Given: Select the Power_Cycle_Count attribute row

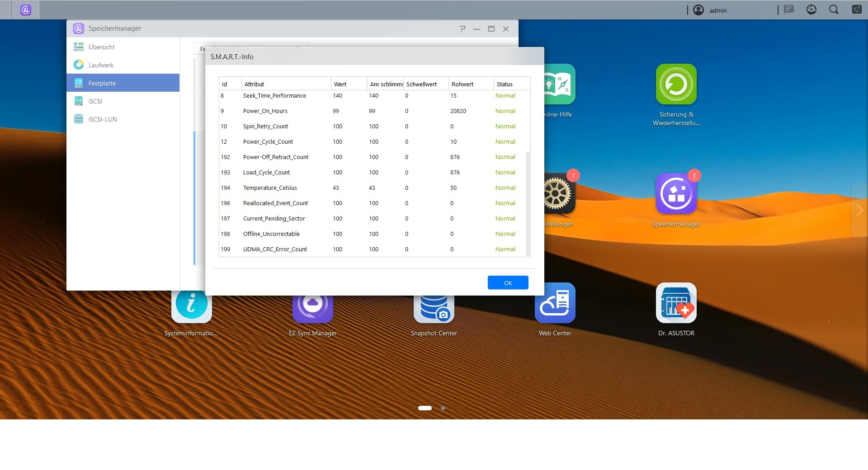Looking at the screenshot, I should 373,142.
